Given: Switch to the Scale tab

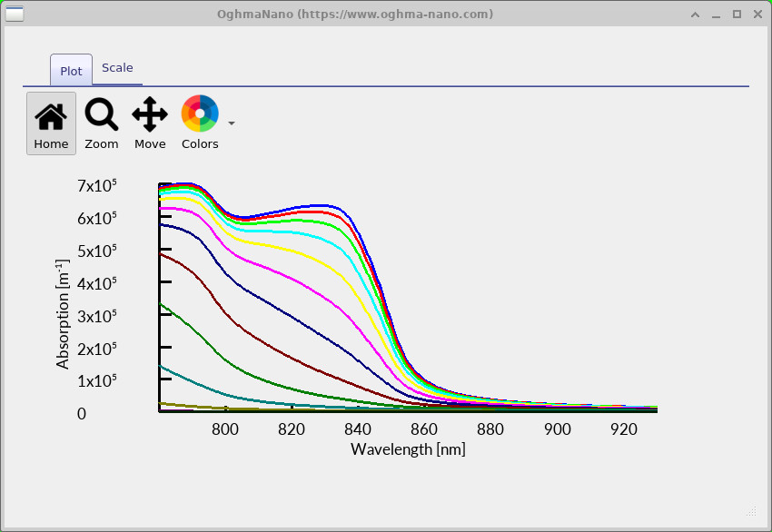Looking at the screenshot, I should click(117, 68).
